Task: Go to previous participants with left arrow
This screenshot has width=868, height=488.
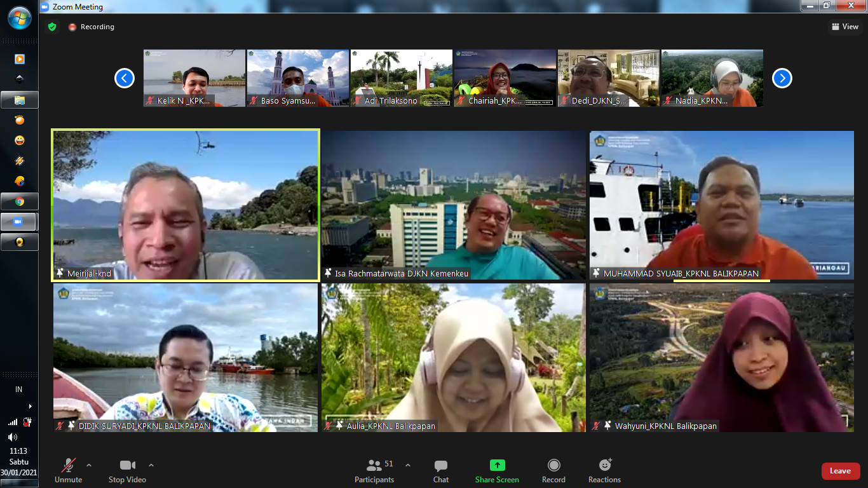Action: [x=124, y=78]
